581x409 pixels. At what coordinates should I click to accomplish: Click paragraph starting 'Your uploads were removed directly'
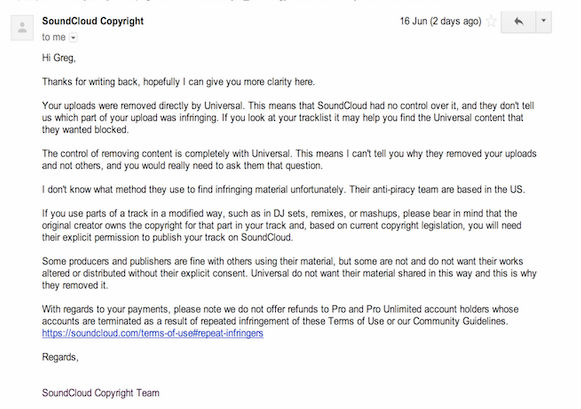288,117
